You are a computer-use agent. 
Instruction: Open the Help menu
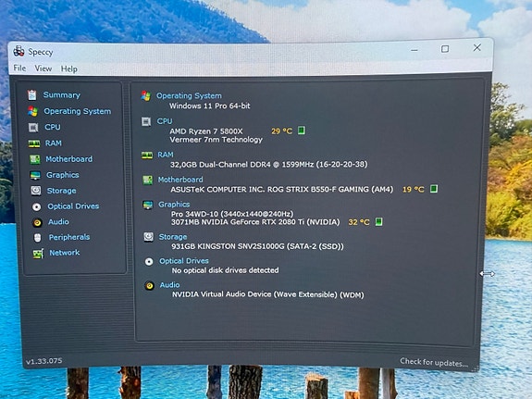tap(68, 69)
